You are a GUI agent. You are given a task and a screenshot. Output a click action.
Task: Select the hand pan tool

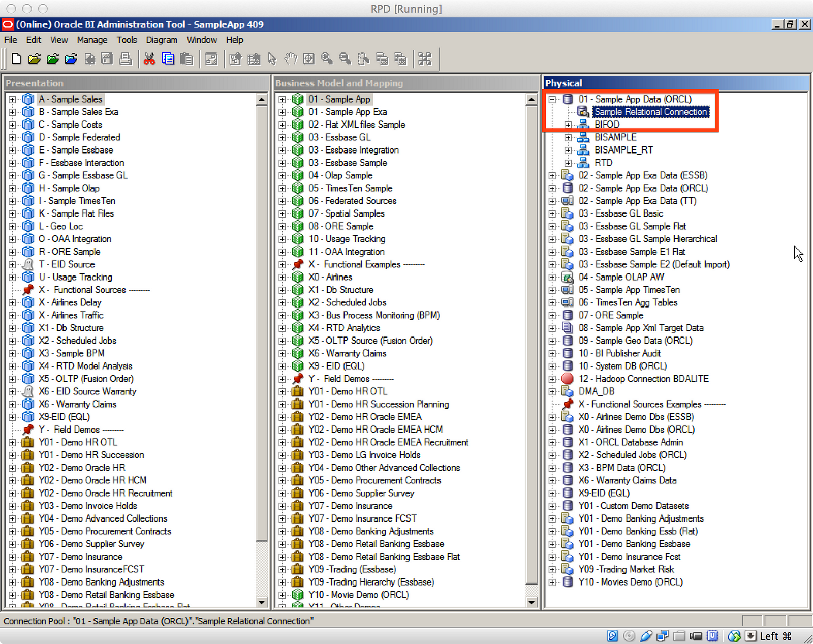tap(290, 59)
